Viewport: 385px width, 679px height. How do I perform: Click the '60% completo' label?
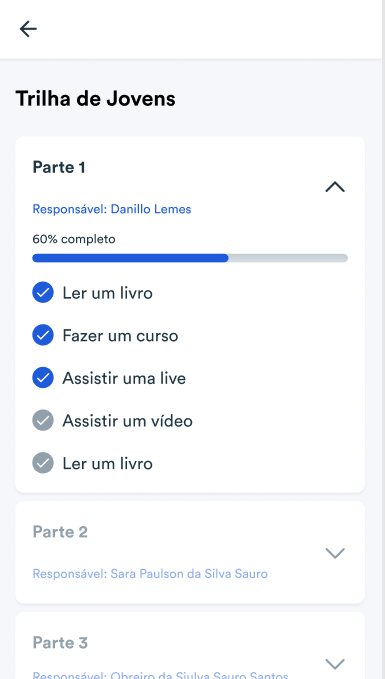pos(74,239)
